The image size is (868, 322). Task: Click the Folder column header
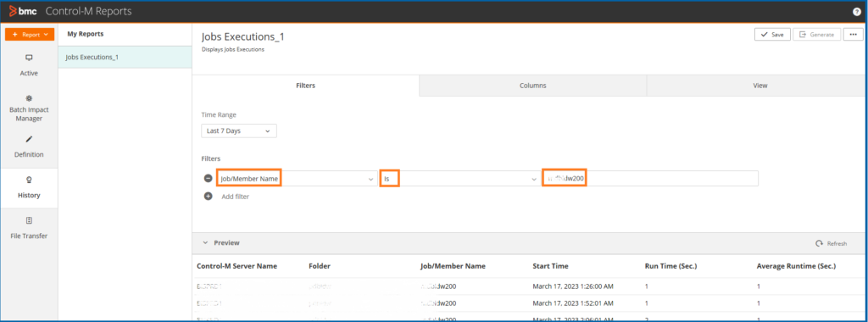[320, 266]
